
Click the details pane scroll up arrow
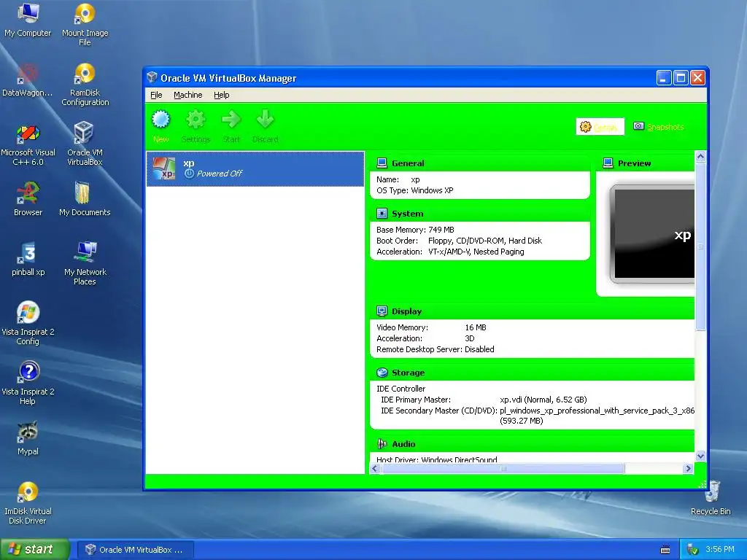point(700,157)
